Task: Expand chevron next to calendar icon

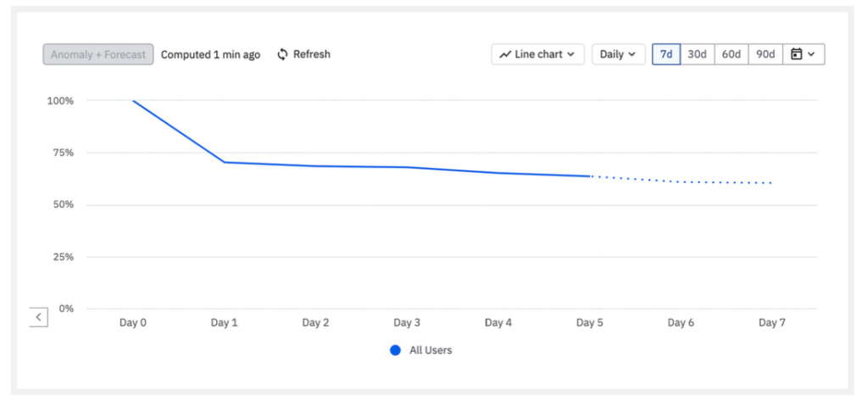Action: coord(811,54)
